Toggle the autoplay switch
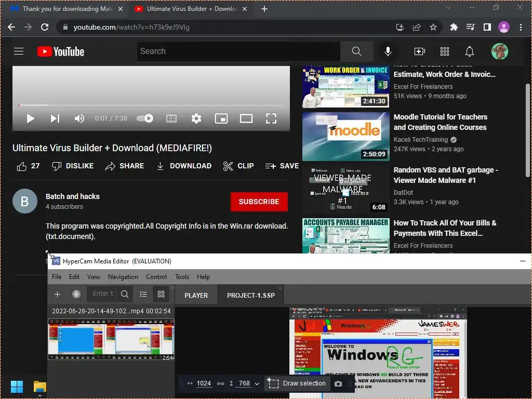 pos(145,118)
